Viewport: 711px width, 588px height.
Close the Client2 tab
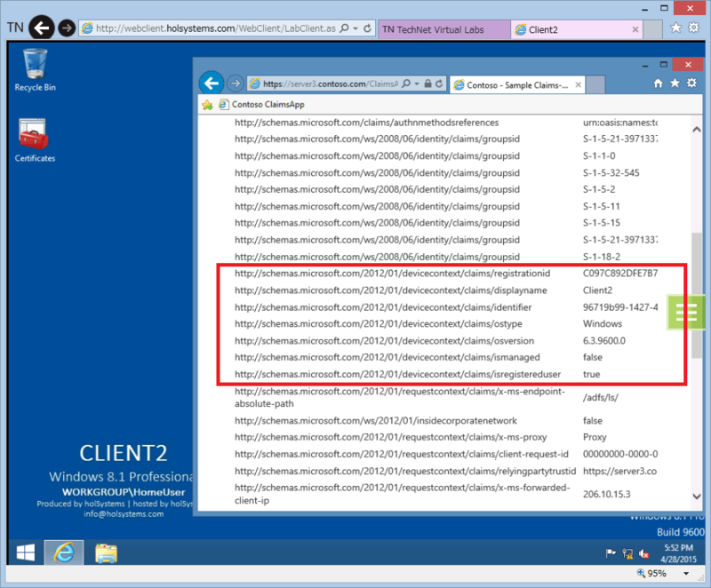635,29
